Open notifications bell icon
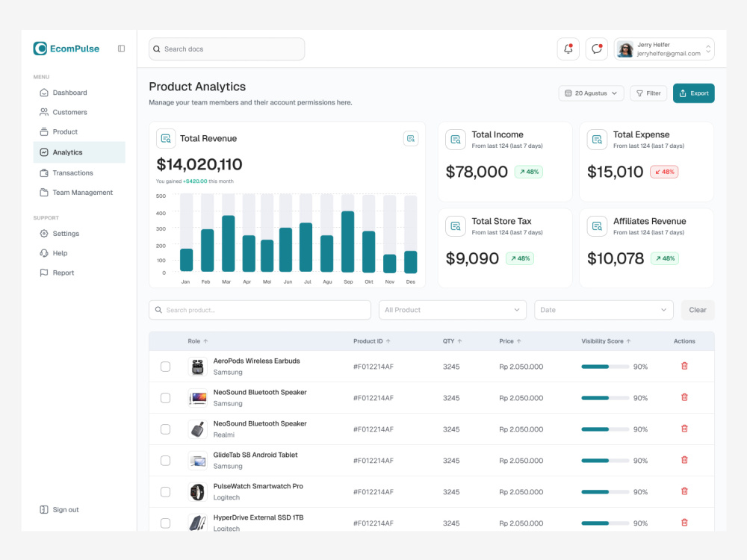 568,49
